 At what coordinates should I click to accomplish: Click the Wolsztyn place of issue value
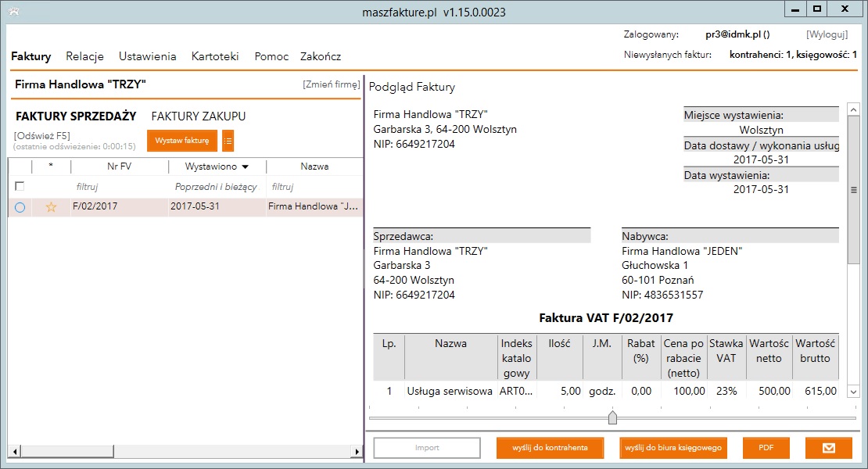click(761, 130)
